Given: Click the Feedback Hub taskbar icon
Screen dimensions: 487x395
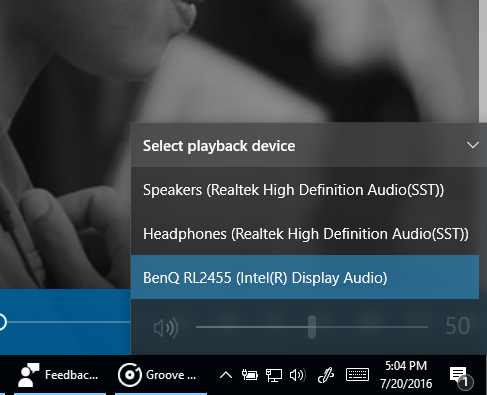Looking at the screenshot, I should pyautogui.click(x=29, y=375).
